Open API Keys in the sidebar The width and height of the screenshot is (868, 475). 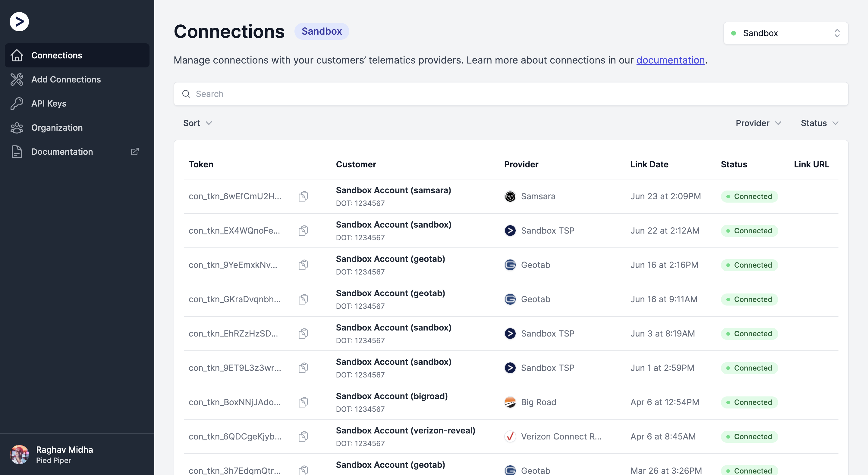pyautogui.click(x=49, y=103)
